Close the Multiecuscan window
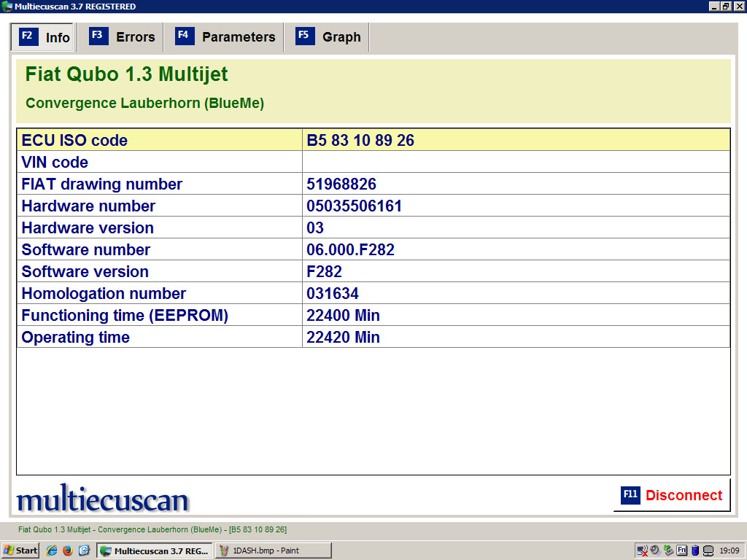The image size is (747, 560). [739, 6]
